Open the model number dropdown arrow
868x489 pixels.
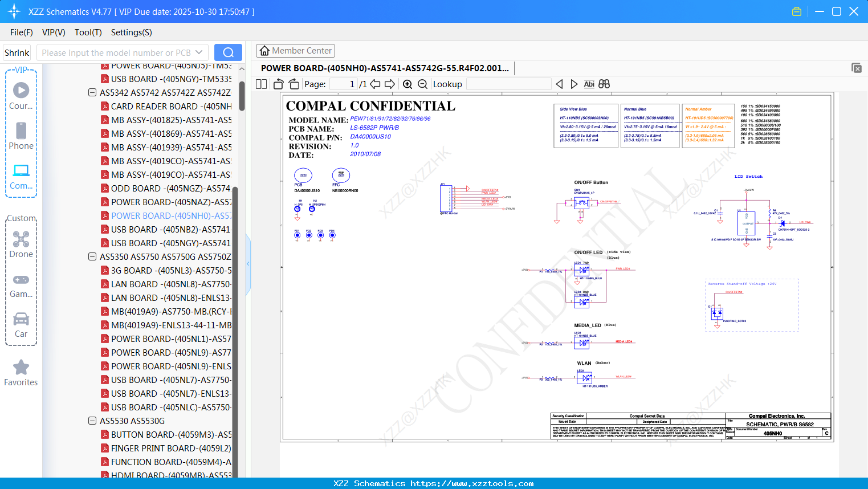click(199, 52)
